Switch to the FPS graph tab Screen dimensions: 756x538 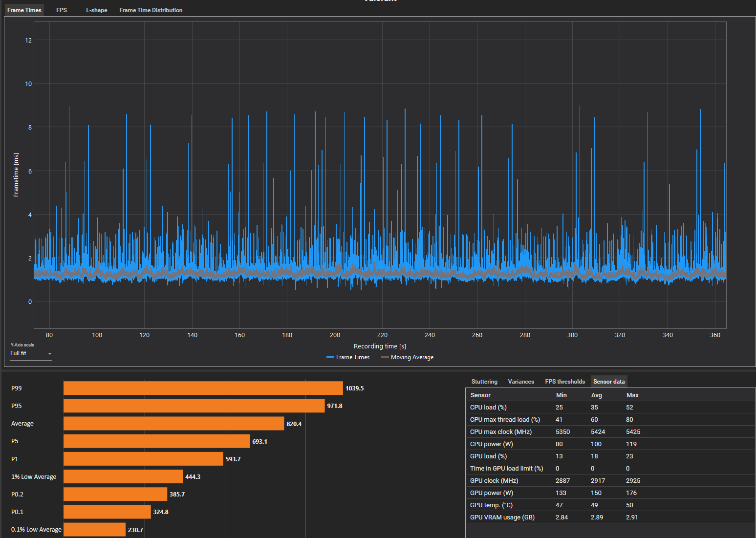[62, 10]
